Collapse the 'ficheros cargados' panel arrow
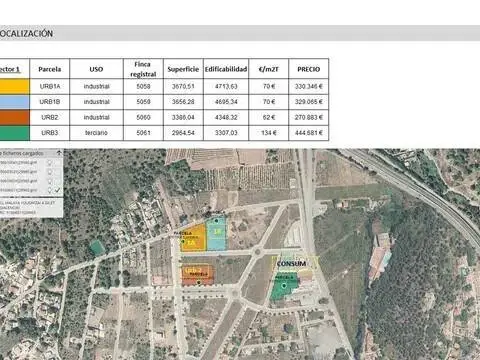Viewport: 480px width, 360px height. (59, 153)
